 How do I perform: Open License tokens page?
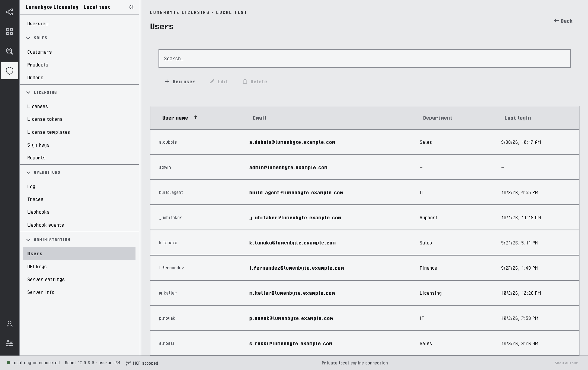click(x=45, y=119)
